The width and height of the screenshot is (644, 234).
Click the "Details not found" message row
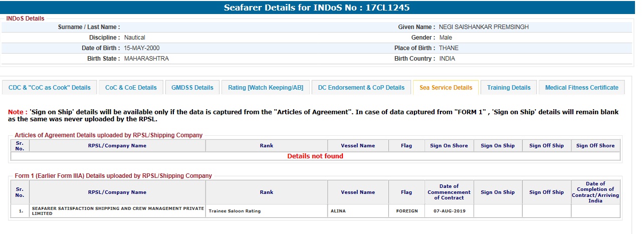315,156
